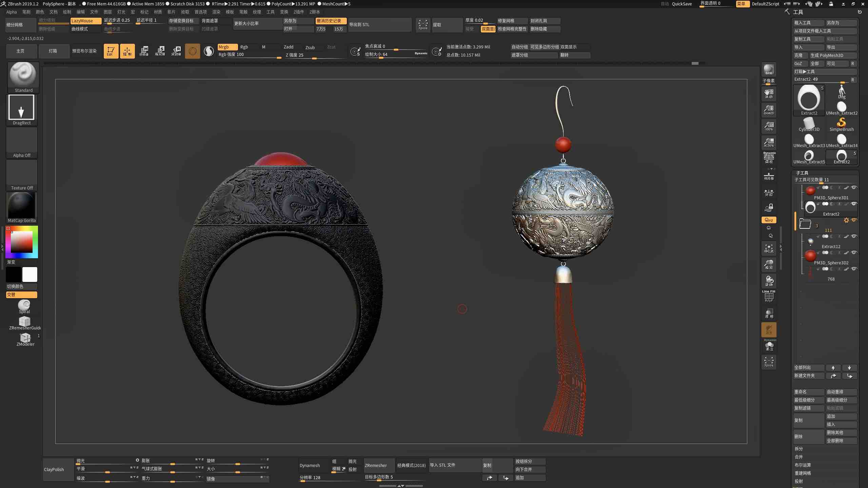Open the LazyMouse setting

click(x=85, y=21)
